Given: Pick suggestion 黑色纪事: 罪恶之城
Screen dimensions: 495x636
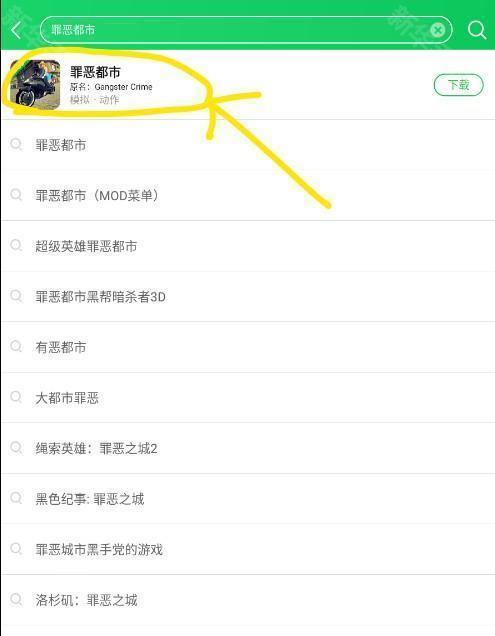Looking at the screenshot, I should (x=248, y=499).
